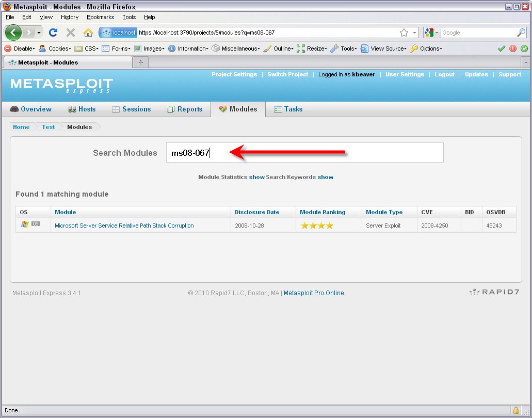Open the list all tabs dropdown

526,62
